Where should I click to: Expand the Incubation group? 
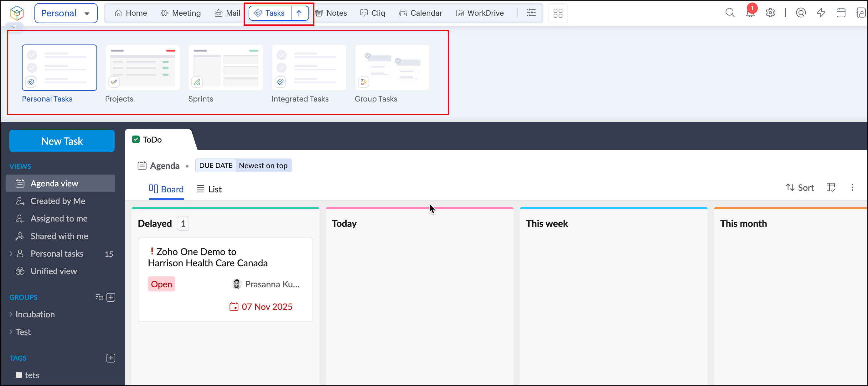[x=11, y=314]
